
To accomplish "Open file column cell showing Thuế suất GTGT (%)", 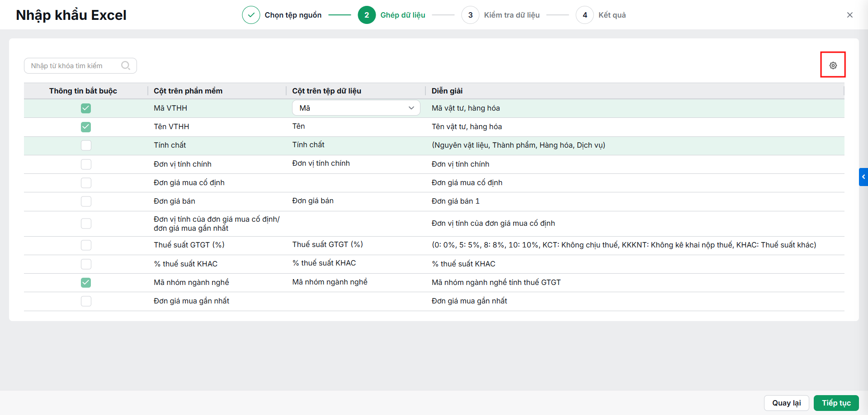I will click(x=356, y=245).
